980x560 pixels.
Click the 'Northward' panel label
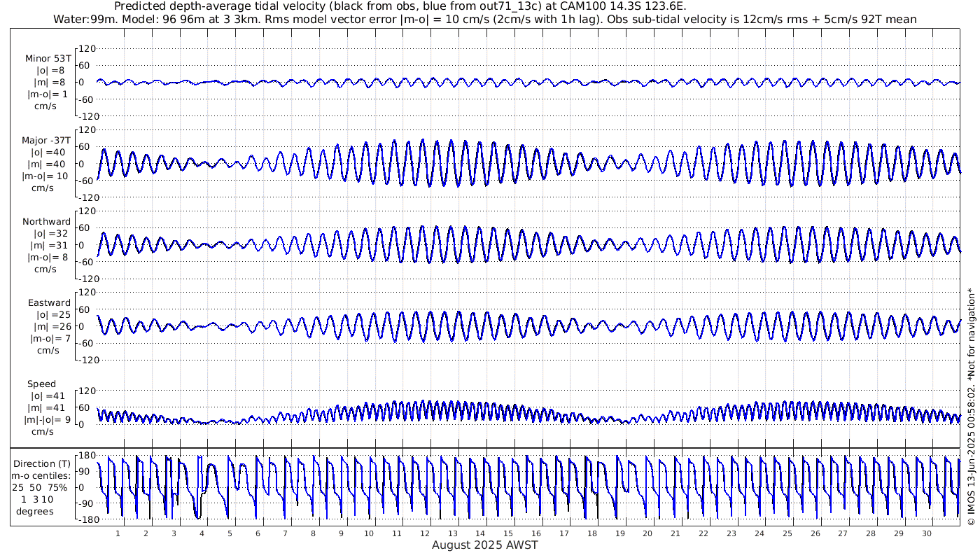tap(46, 221)
